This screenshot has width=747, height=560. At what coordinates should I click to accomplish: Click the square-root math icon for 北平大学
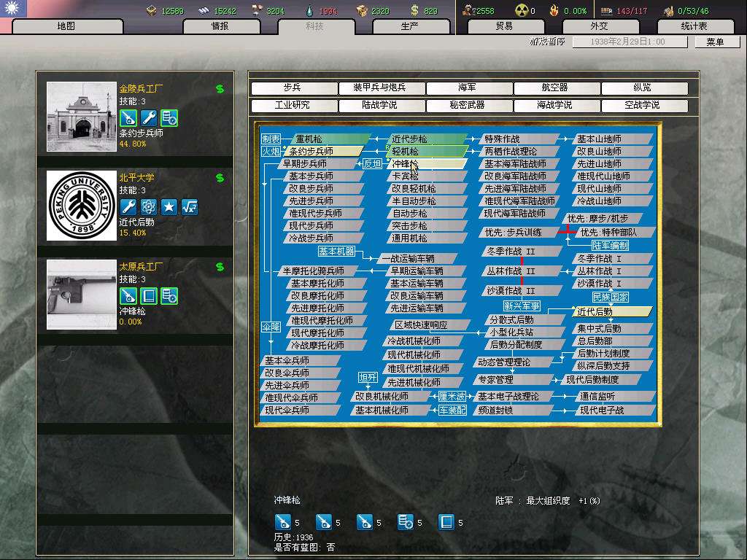tap(189, 207)
